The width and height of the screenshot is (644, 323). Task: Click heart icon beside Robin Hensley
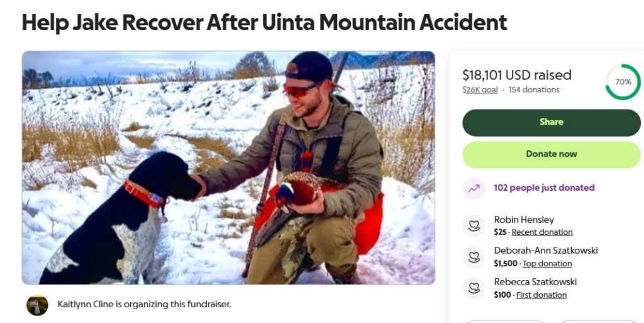(474, 225)
